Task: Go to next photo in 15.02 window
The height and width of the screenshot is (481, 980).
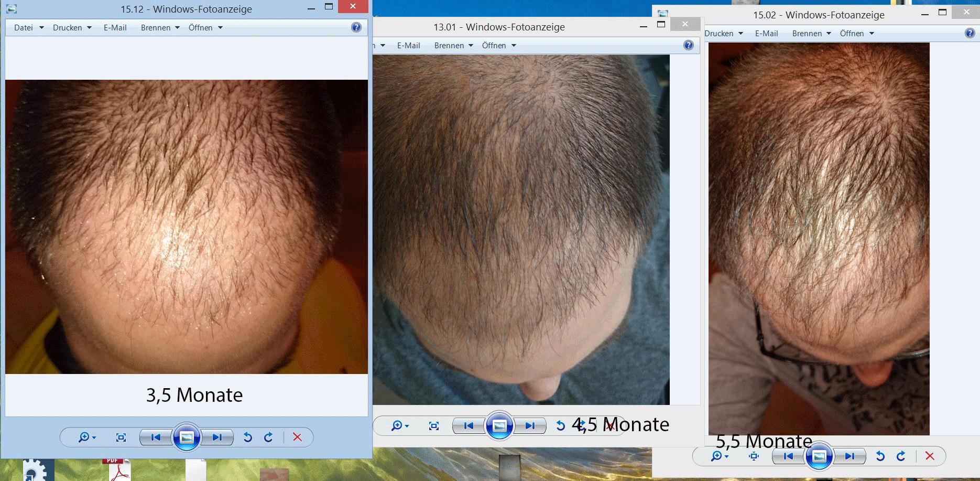Action: point(850,456)
